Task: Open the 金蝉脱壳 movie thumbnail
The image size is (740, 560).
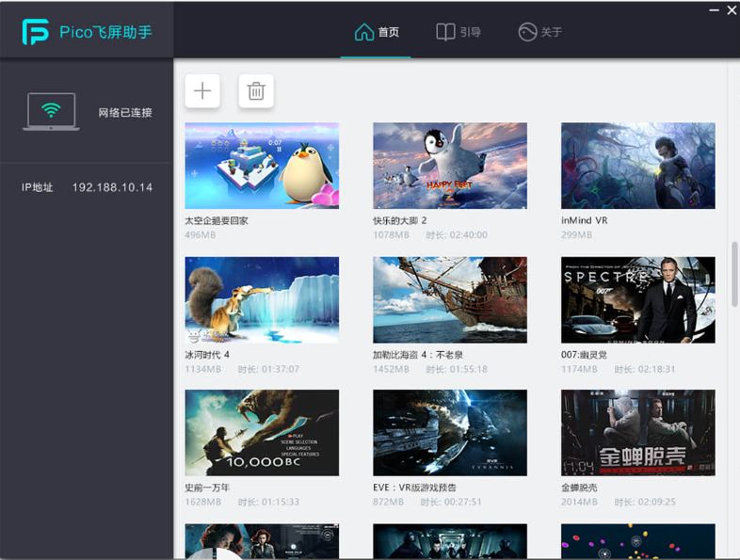Action: click(638, 433)
